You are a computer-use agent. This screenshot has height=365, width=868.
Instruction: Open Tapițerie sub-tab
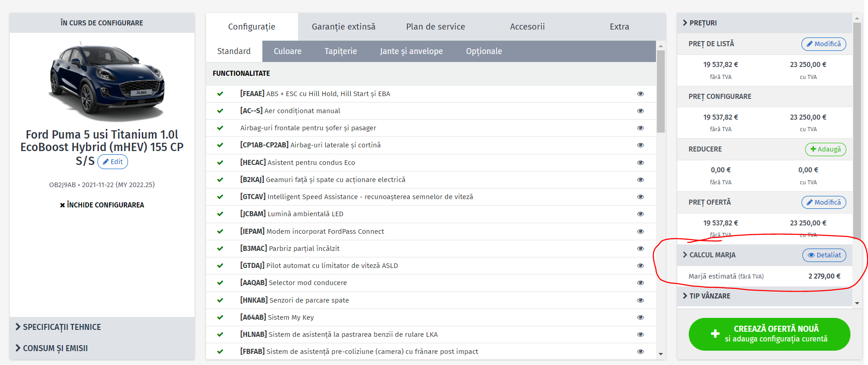(x=341, y=51)
